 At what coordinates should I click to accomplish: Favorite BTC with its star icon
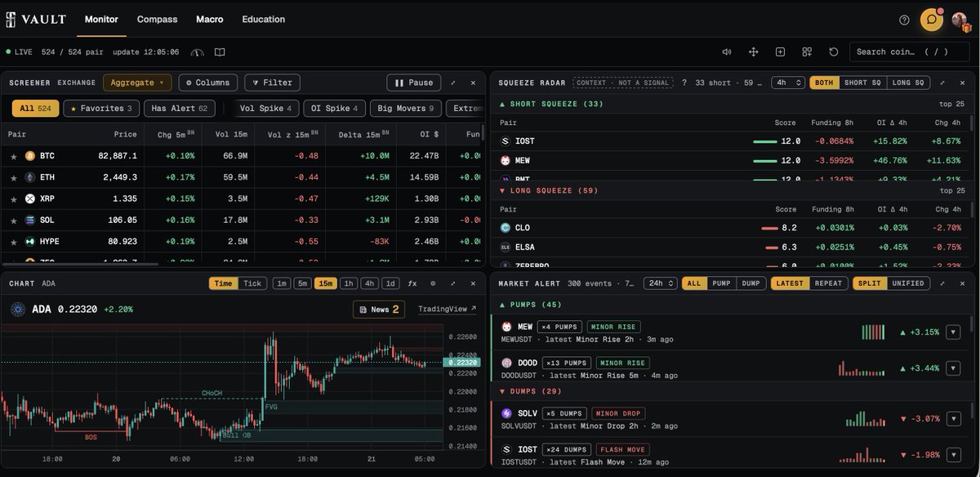(13, 156)
